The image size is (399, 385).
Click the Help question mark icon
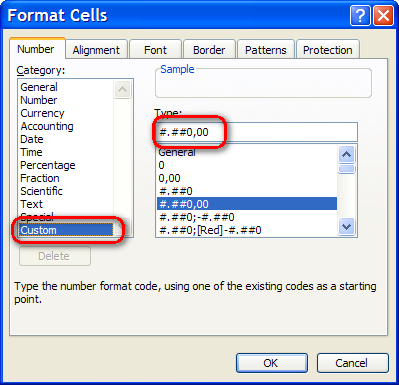pyautogui.click(x=360, y=15)
